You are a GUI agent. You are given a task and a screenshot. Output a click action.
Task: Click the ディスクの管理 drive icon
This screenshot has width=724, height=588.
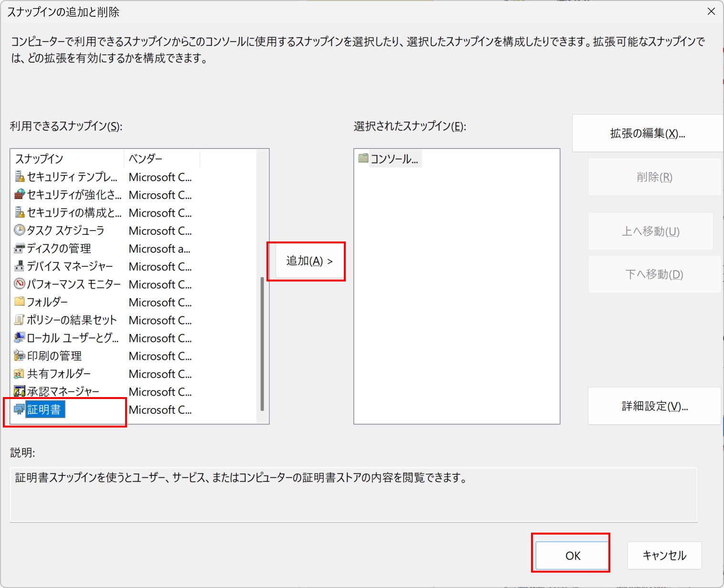coord(20,249)
